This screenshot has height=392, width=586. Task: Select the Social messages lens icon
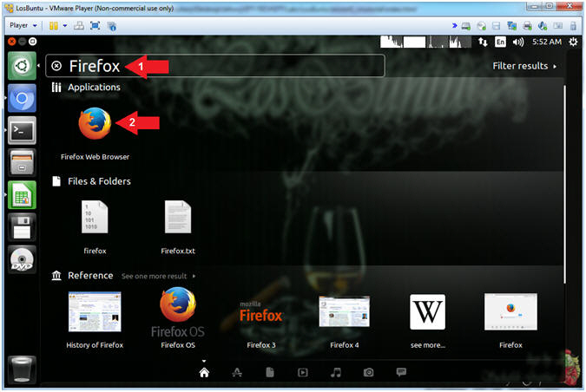tap(401, 372)
